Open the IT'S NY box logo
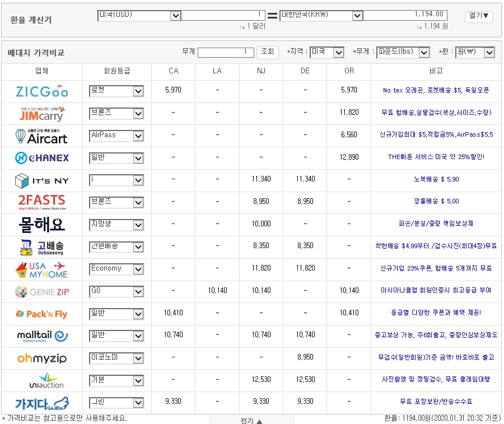 pos(42,181)
